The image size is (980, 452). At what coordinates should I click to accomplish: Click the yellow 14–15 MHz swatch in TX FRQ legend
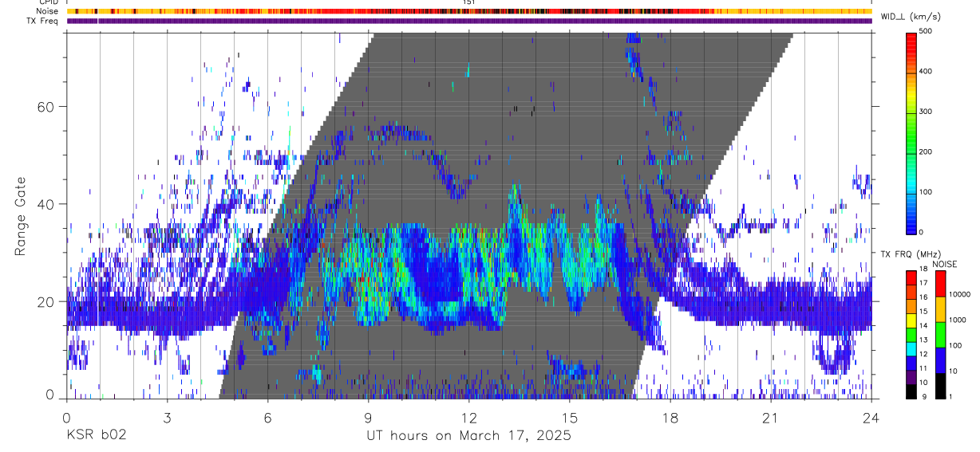[x=912, y=319]
